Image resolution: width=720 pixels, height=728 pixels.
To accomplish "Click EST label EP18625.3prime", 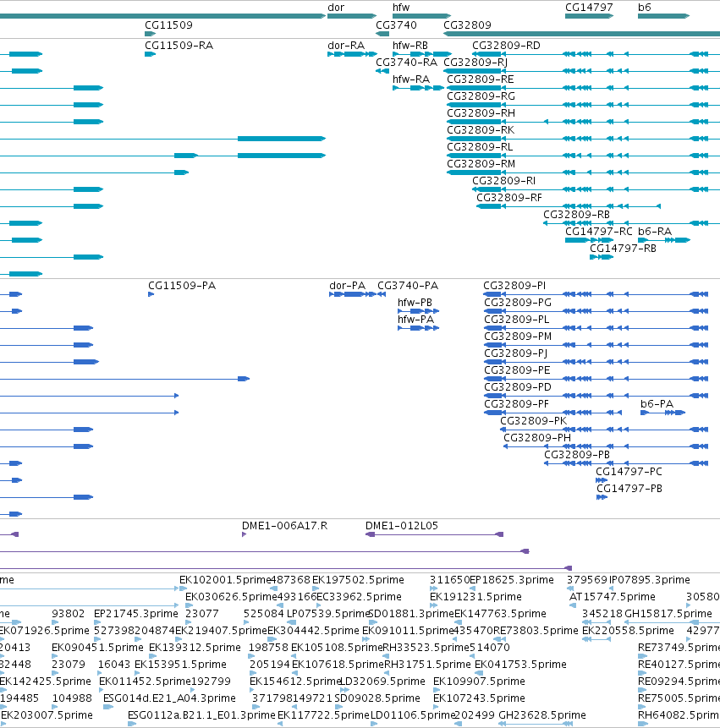I will click(512, 580).
